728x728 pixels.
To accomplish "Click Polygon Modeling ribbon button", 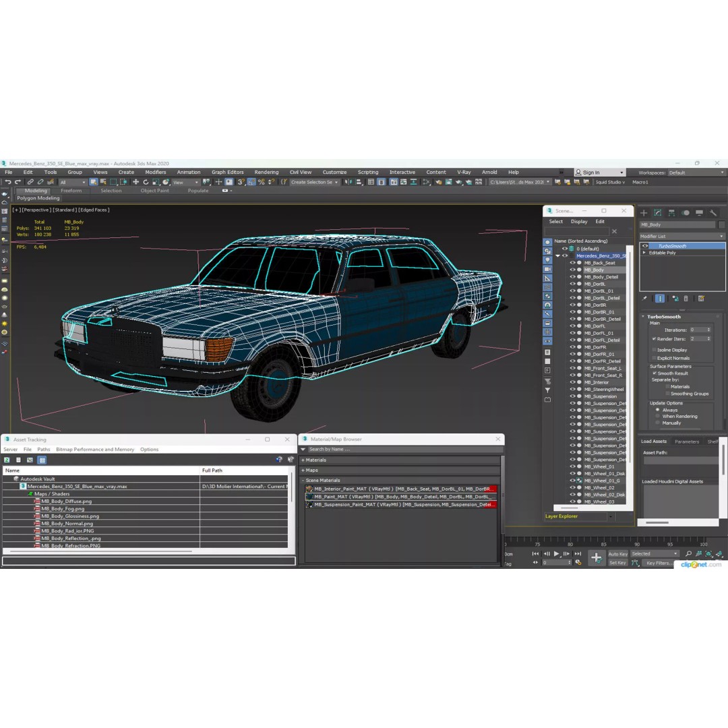I will click(38, 198).
